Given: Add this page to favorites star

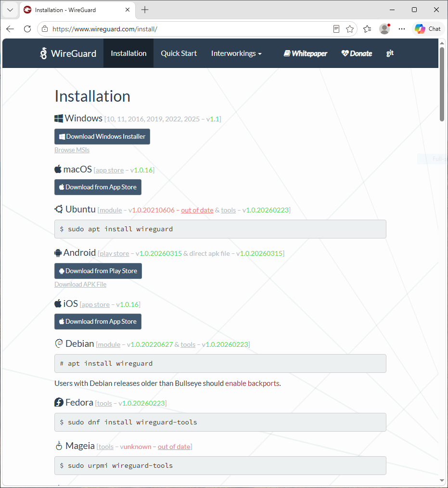Looking at the screenshot, I should pos(350,29).
